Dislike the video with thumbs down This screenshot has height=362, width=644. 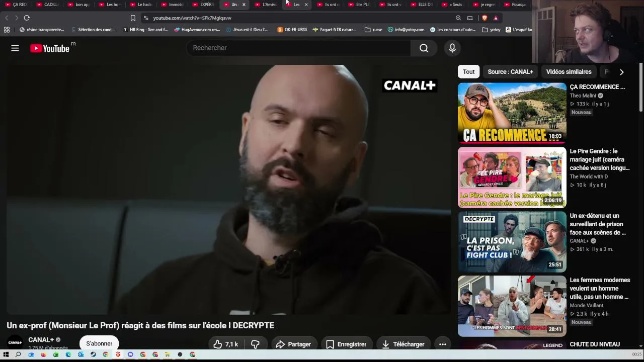pyautogui.click(x=256, y=344)
